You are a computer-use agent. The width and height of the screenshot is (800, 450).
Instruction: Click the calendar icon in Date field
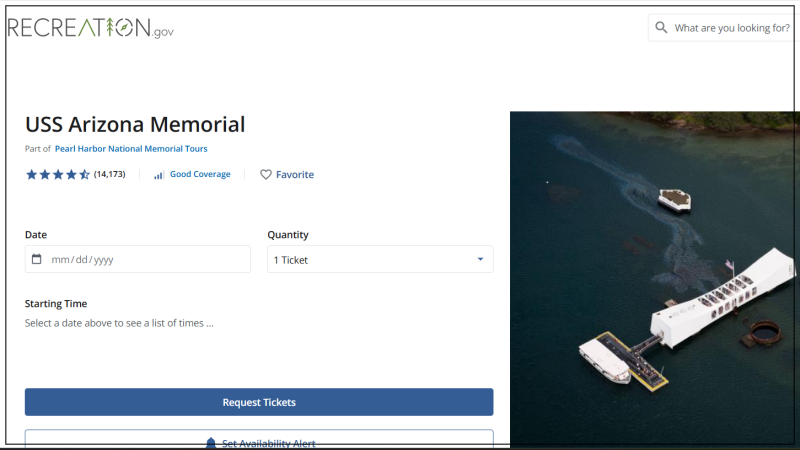37,259
